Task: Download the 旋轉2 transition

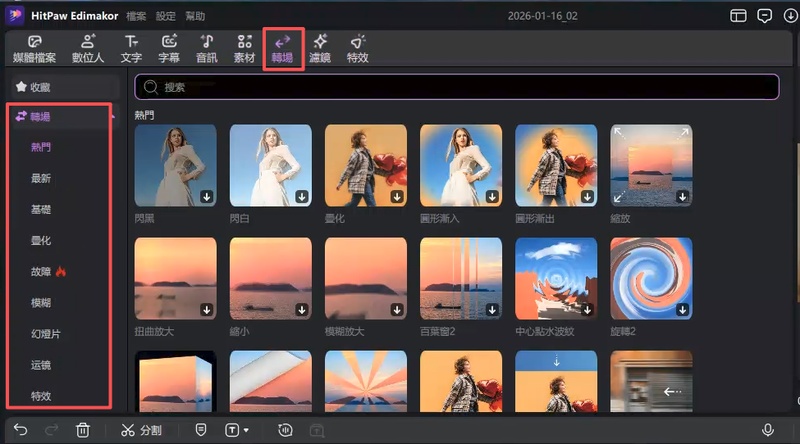Action: pyautogui.click(x=682, y=310)
